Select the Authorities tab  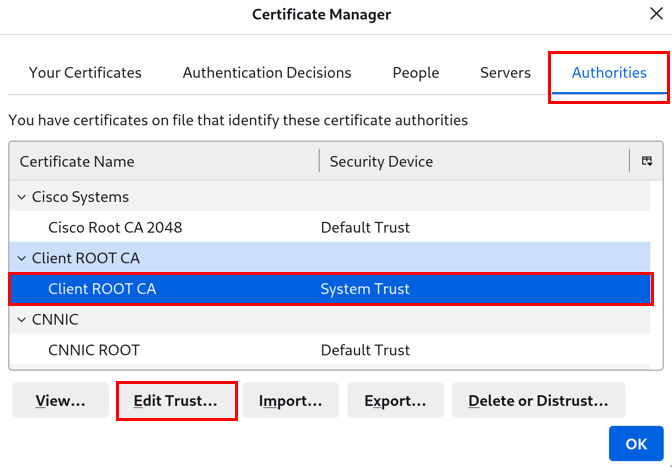coord(609,73)
